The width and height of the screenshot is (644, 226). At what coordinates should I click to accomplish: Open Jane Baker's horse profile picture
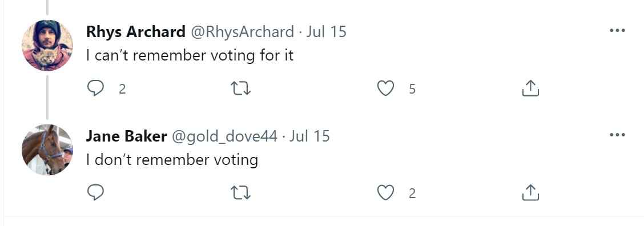coord(47,150)
